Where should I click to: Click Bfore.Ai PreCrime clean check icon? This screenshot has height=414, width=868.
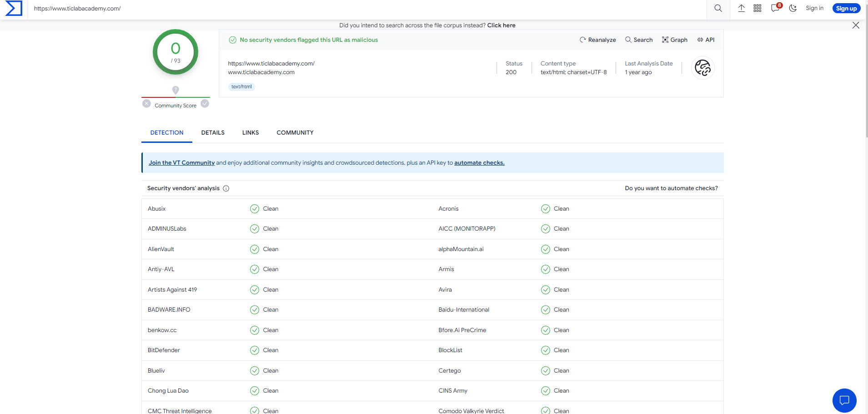point(546,330)
